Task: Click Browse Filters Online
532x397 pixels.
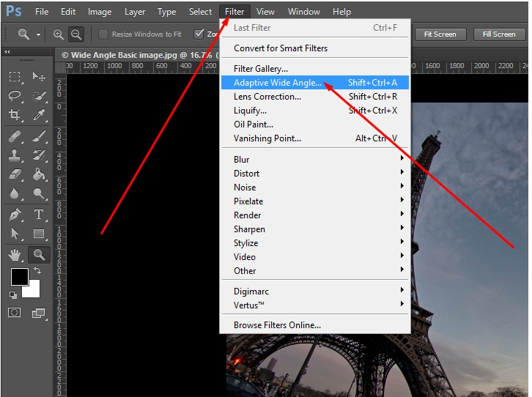Action: click(315, 324)
